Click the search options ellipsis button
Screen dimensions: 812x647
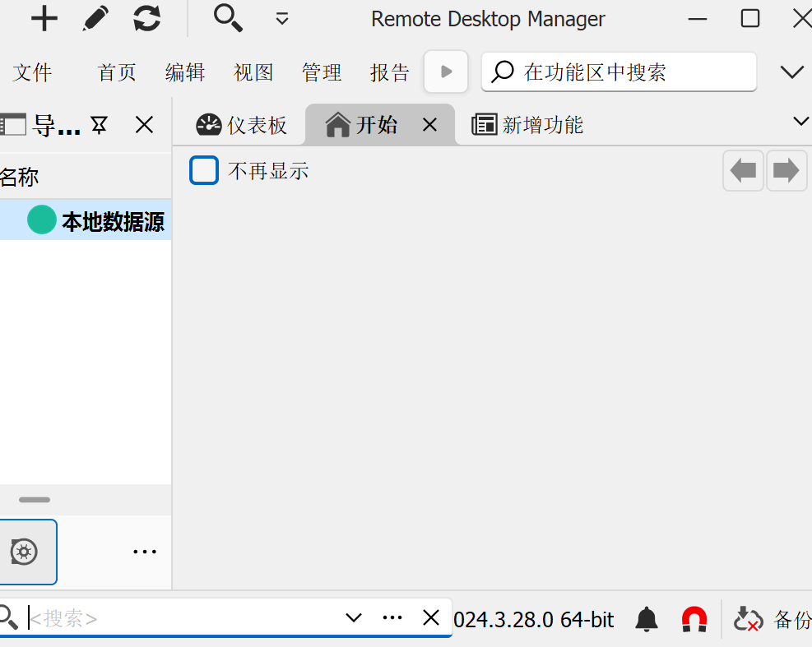392,617
